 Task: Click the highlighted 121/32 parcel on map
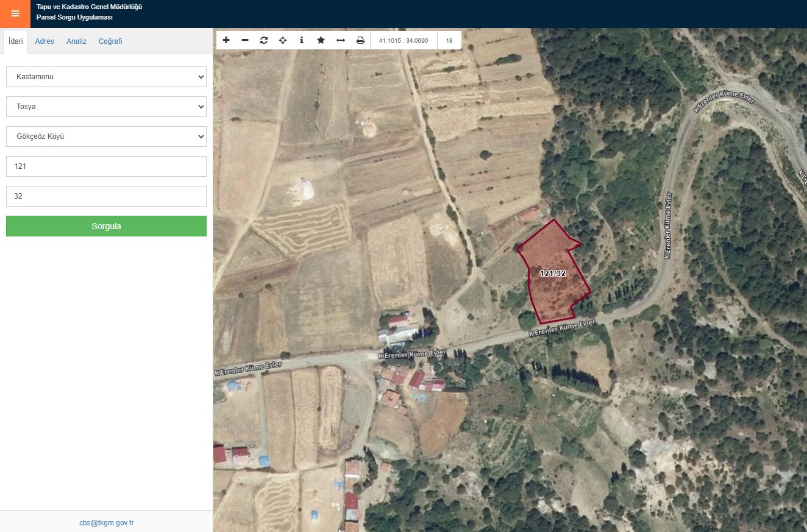pyautogui.click(x=552, y=286)
